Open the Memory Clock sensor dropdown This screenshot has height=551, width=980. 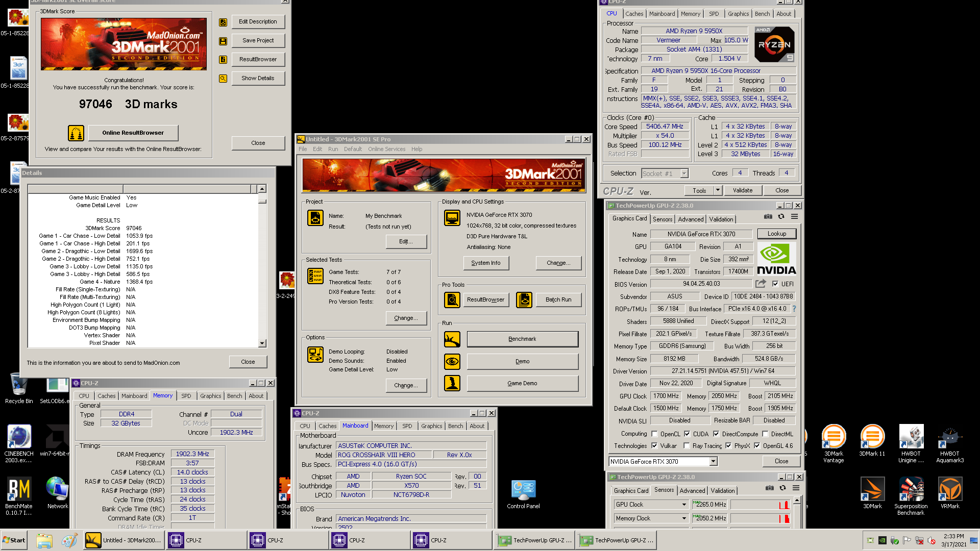[x=684, y=518]
